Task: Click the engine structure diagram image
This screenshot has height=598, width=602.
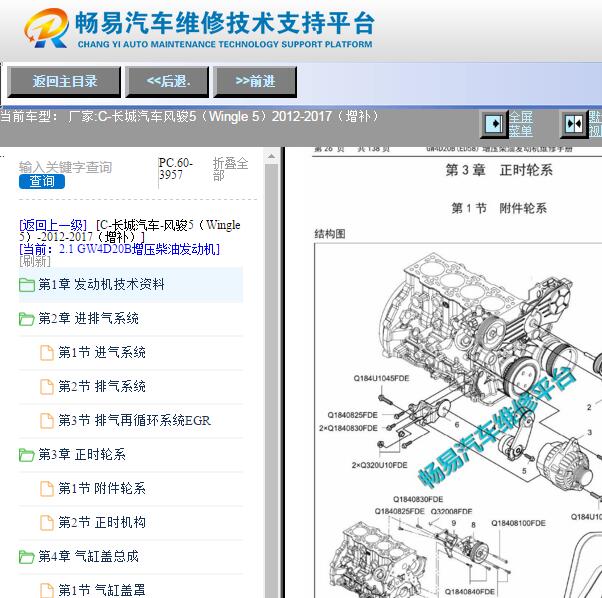Action: pyautogui.click(x=458, y=421)
